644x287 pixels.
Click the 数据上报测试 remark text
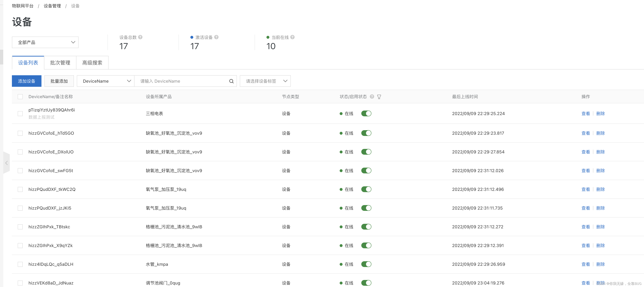(x=41, y=117)
